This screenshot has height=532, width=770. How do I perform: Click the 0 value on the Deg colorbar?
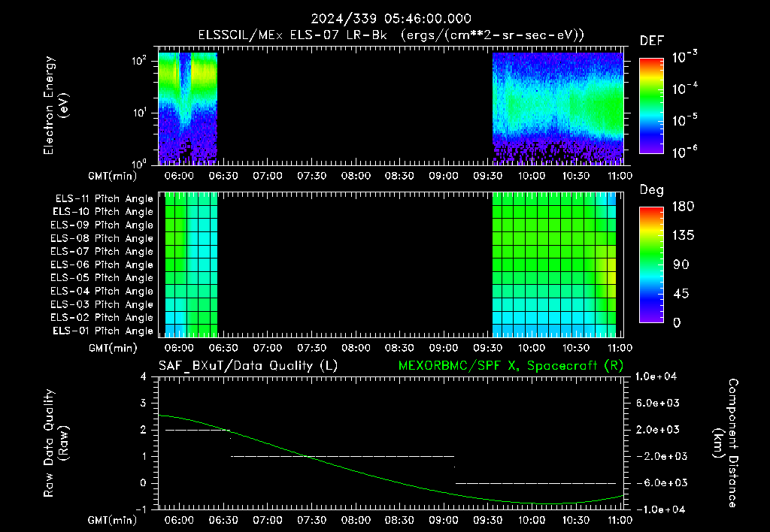(677, 322)
